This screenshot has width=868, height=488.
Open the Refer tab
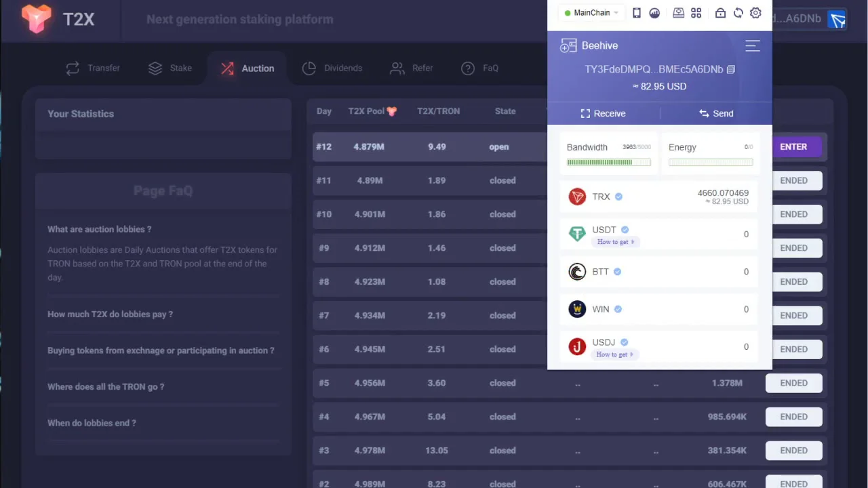click(x=412, y=68)
